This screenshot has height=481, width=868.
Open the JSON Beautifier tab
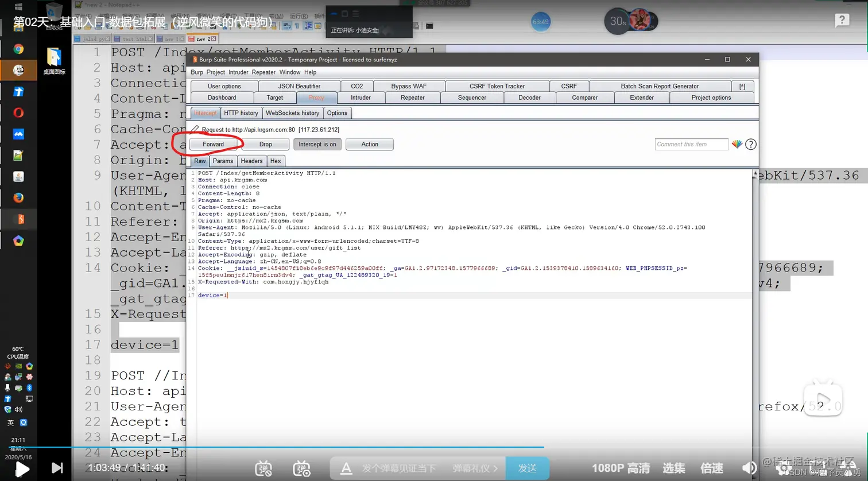point(300,86)
